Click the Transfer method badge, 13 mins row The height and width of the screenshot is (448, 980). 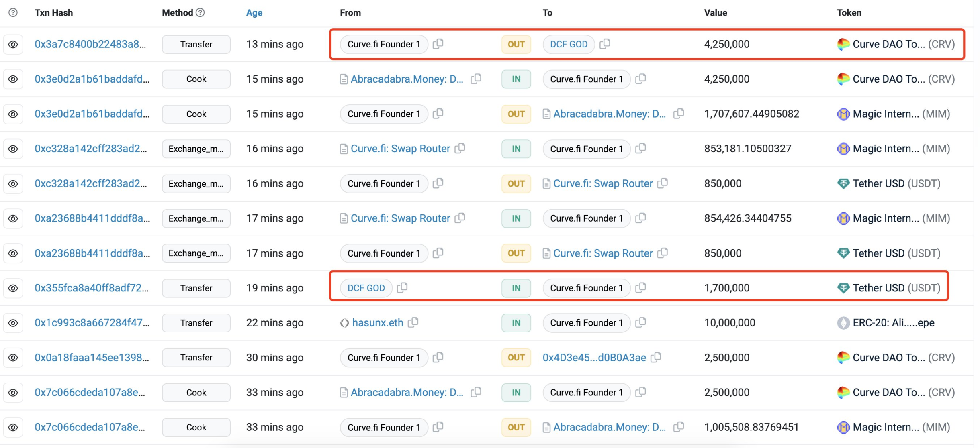pyautogui.click(x=196, y=44)
